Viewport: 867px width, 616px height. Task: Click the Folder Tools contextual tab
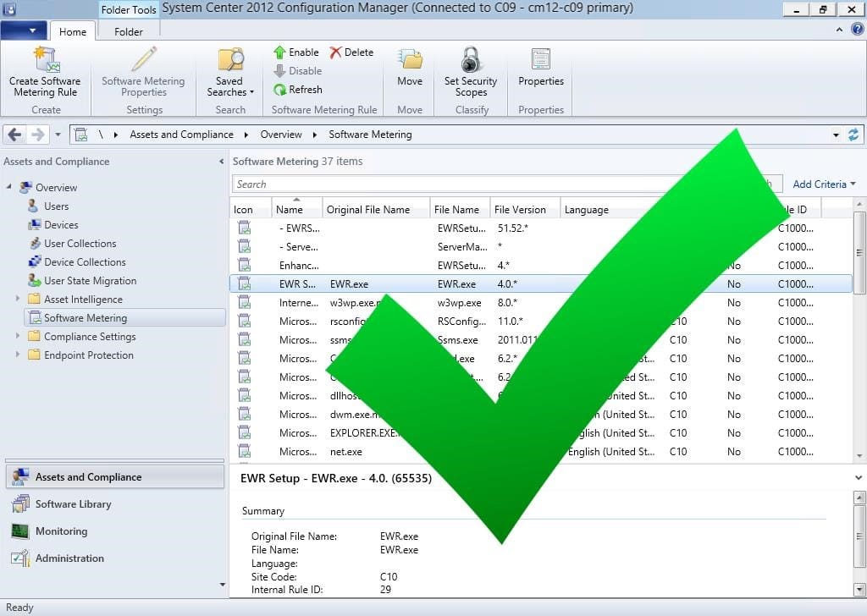129,9
